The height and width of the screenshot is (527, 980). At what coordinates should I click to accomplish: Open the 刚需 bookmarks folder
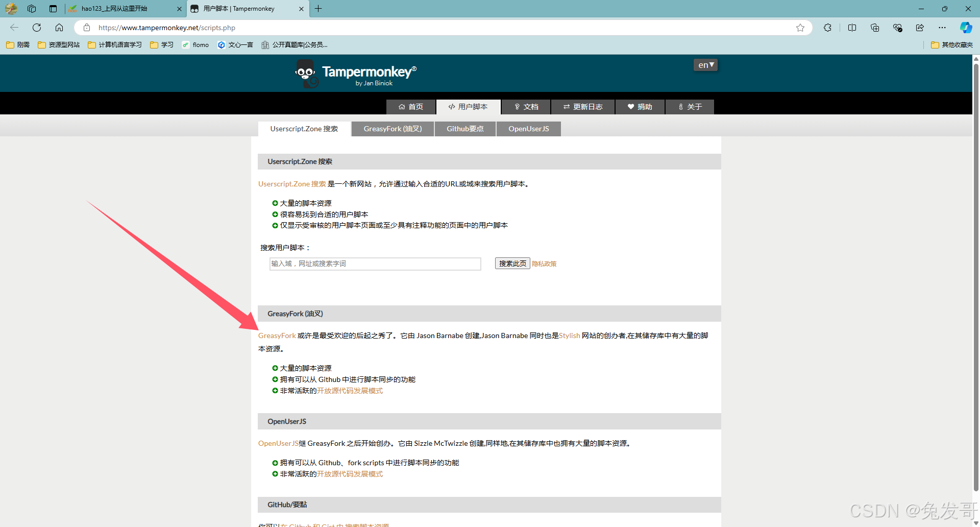point(18,45)
